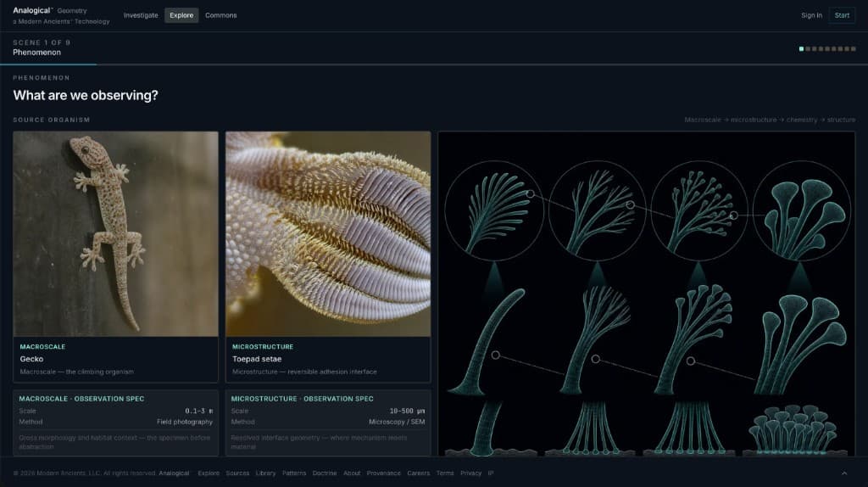868x487 pixels.
Task: Switch to the Commons tab
Action: coord(221,15)
